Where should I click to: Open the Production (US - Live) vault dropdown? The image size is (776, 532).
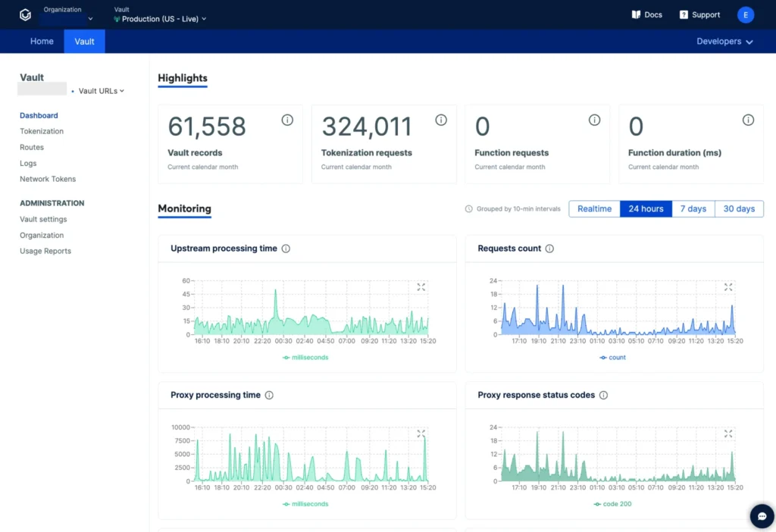coord(160,19)
